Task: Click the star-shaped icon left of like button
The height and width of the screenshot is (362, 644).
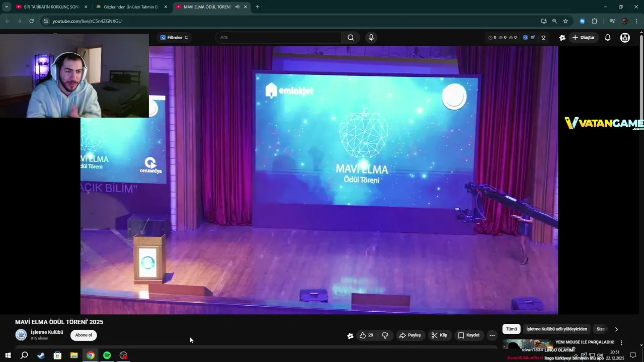Action: coord(350,336)
